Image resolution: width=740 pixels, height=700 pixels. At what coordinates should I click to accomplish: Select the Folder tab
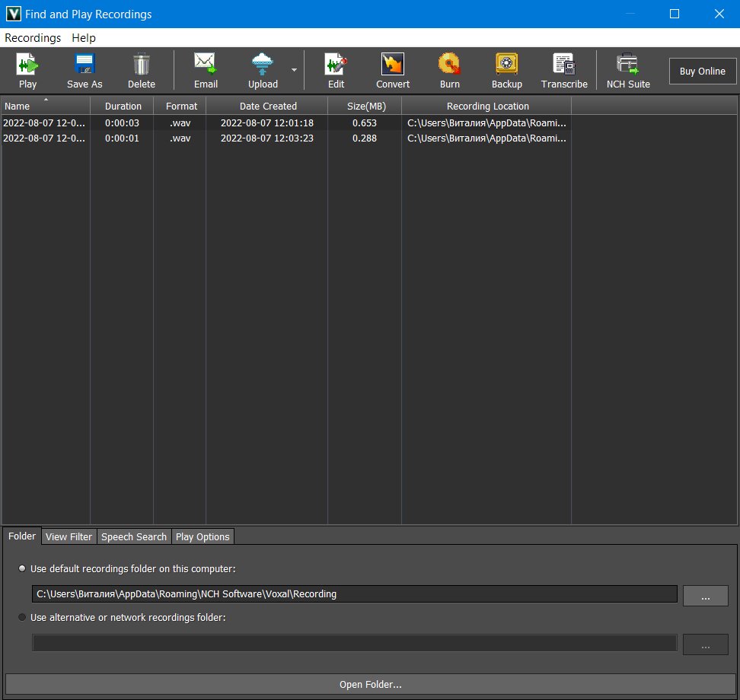[x=22, y=536]
